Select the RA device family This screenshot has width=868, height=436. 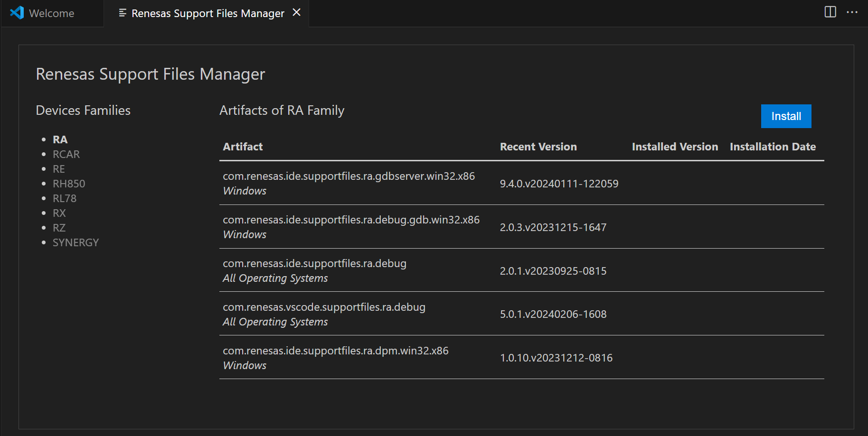coord(60,139)
